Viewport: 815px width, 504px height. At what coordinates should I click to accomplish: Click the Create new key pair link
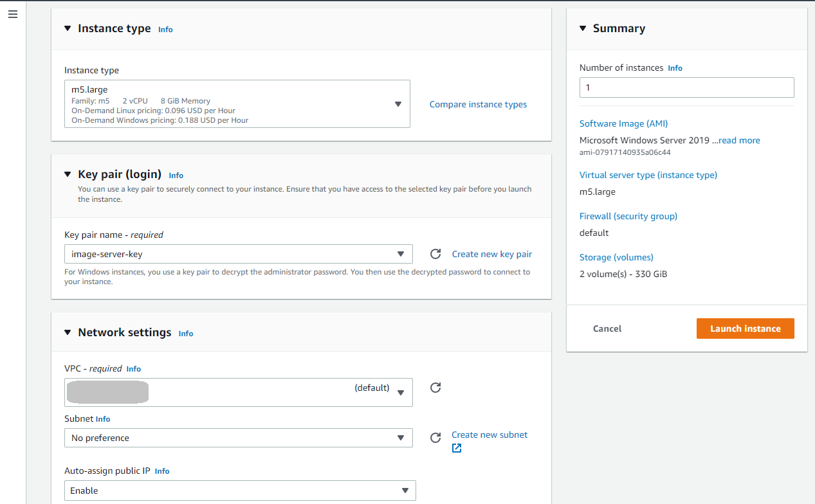pos(491,254)
